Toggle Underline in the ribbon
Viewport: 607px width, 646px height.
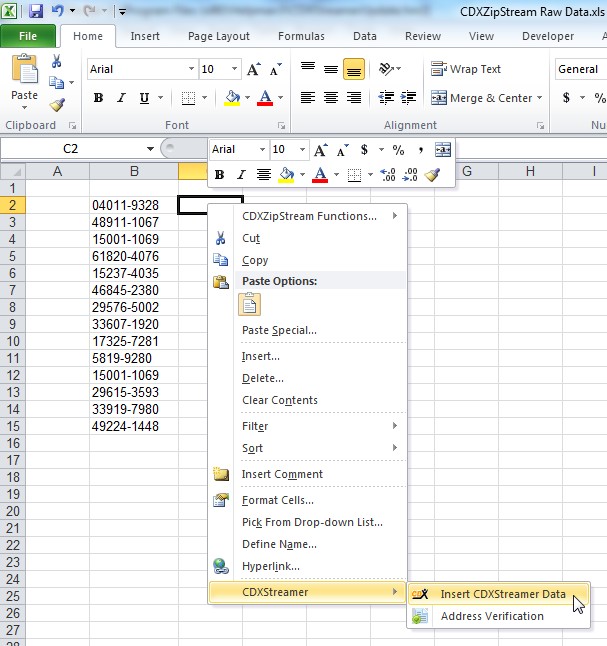click(x=144, y=98)
